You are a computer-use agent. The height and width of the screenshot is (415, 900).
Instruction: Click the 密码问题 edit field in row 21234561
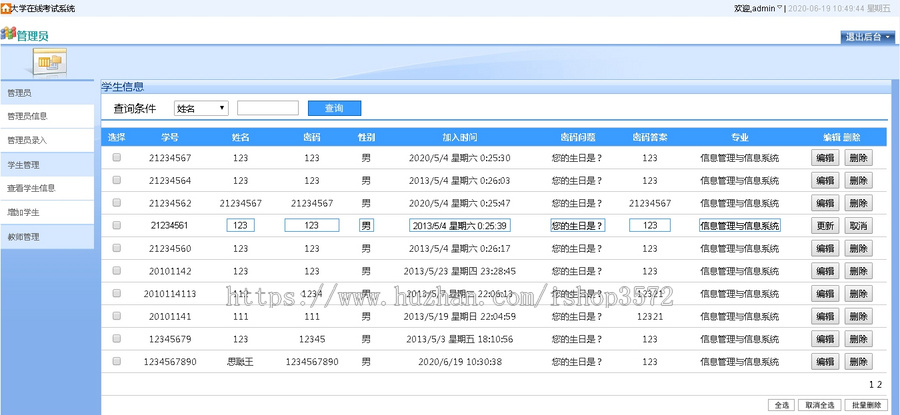577,226
